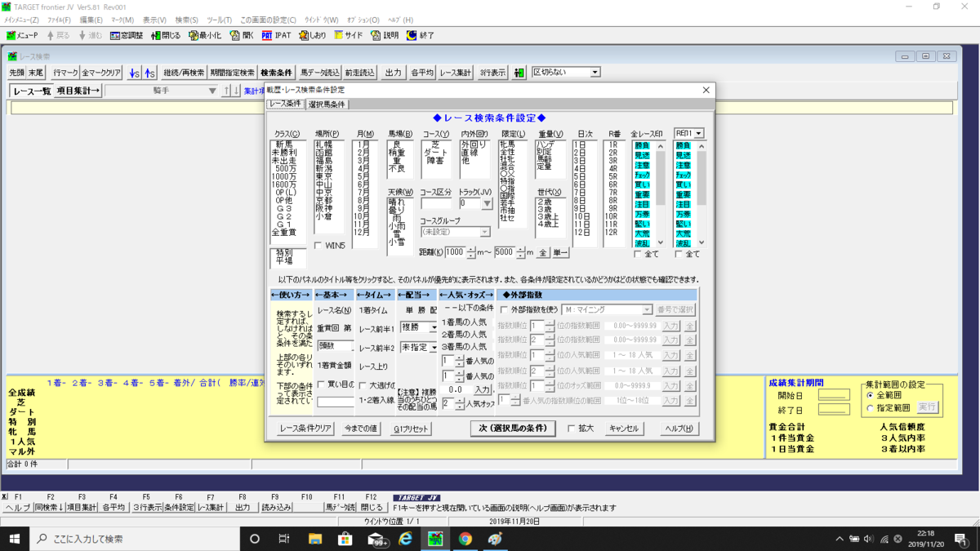This screenshot has height=551, width=980.
Task: Click the 開始日 input field
Action: pyautogui.click(x=835, y=395)
